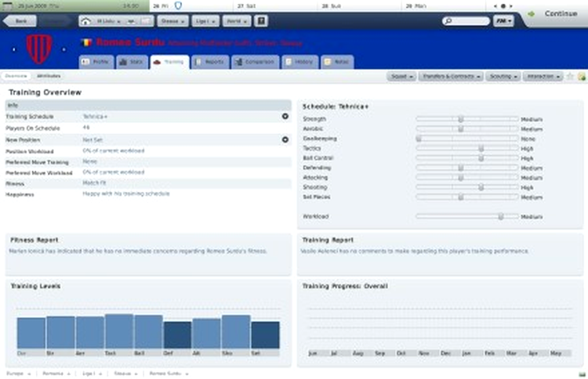The height and width of the screenshot is (379, 588).
Task: Click the Strength slider handle
Action: click(x=461, y=119)
